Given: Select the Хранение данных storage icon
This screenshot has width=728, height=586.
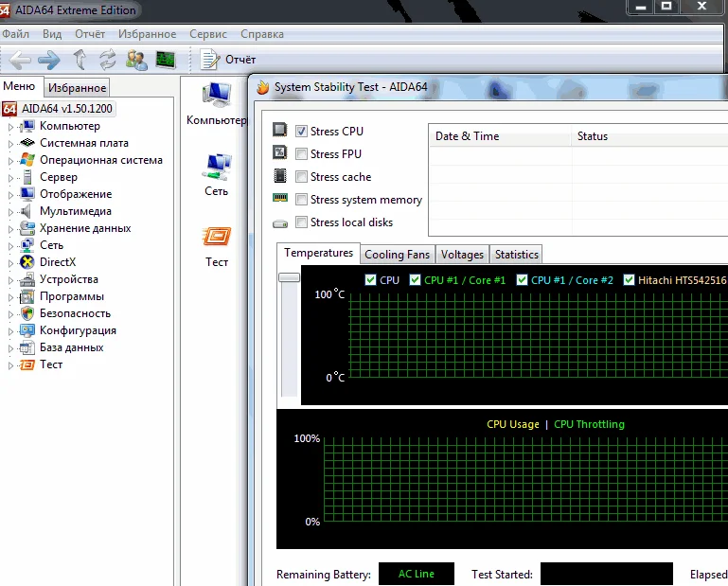Looking at the screenshot, I should (x=27, y=228).
